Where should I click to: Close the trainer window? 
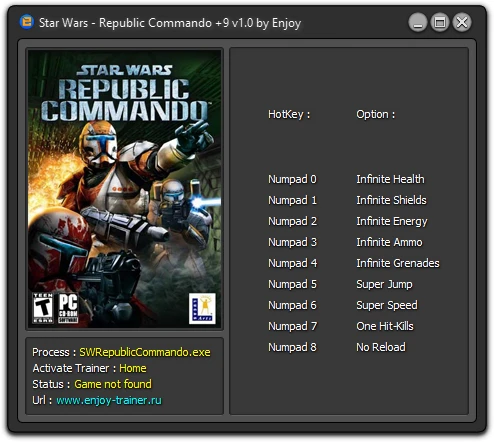coord(462,23)
